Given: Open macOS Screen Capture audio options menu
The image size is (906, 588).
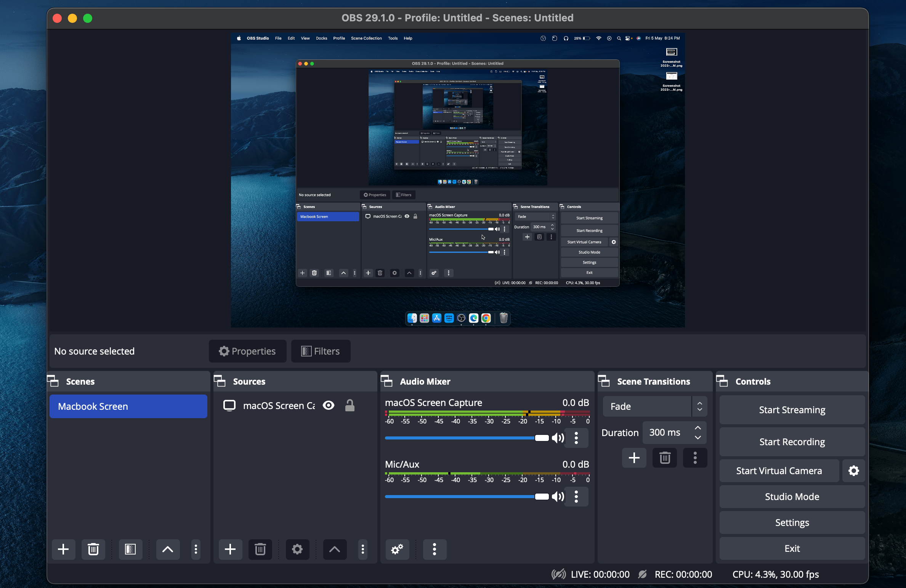Looking at the screenshot, I should tap(576, 438).
